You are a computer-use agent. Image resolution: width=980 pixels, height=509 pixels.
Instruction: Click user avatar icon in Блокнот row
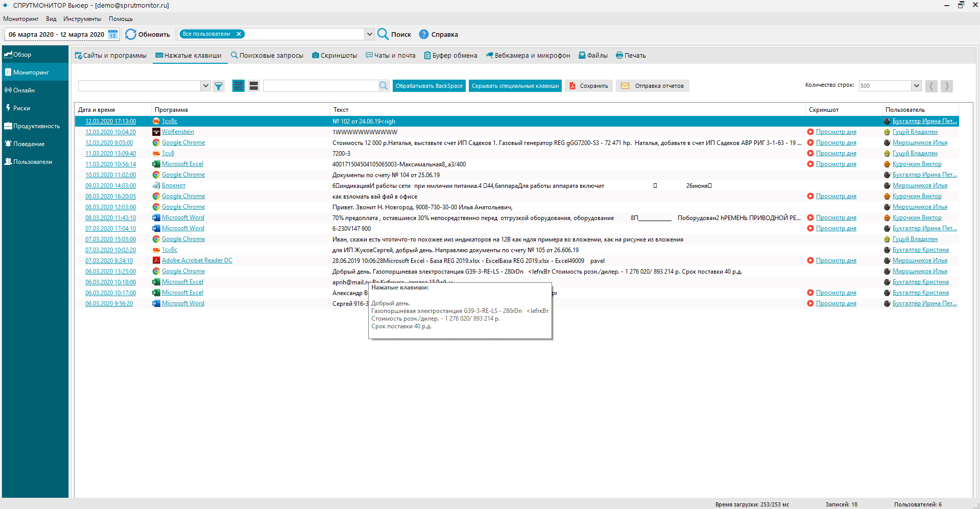888,185
